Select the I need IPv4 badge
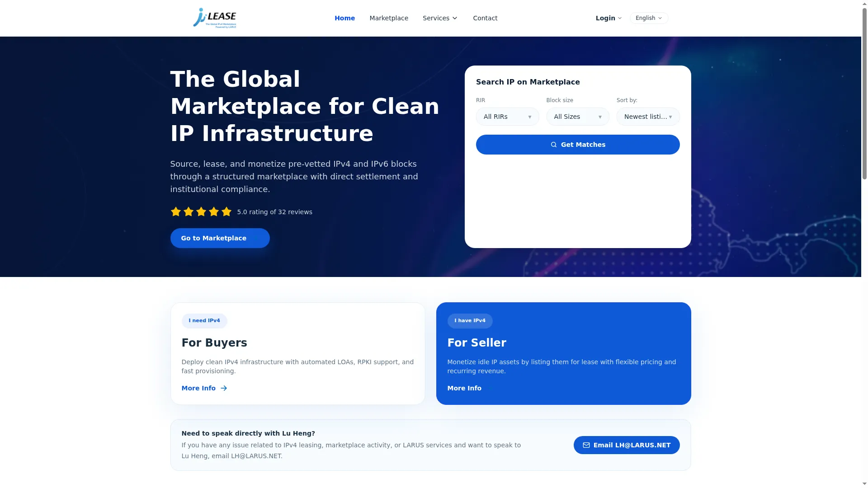 (204, 321)
